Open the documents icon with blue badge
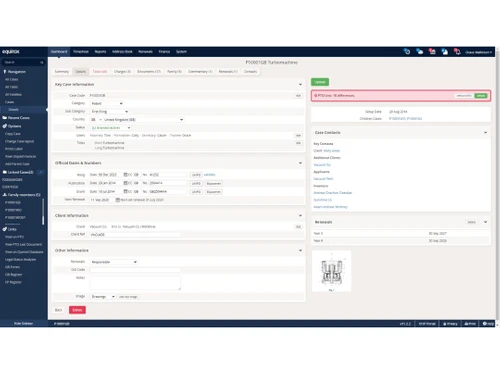The height and width of the screenshot is (375, 500). [x=445, y=52]
